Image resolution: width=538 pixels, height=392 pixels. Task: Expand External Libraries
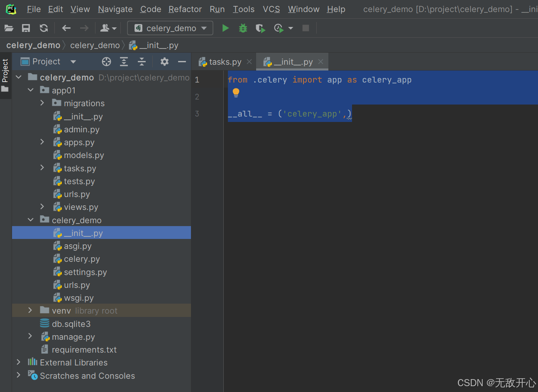pos(18,362)
